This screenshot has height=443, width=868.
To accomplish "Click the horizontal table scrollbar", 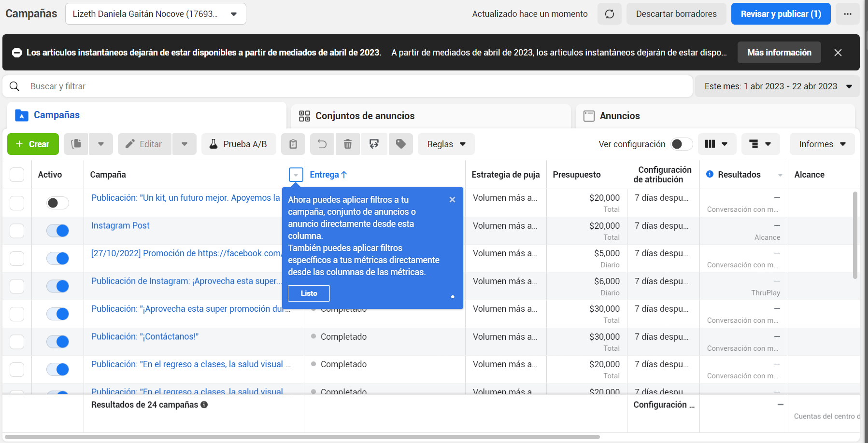I will tap(302, 437).
